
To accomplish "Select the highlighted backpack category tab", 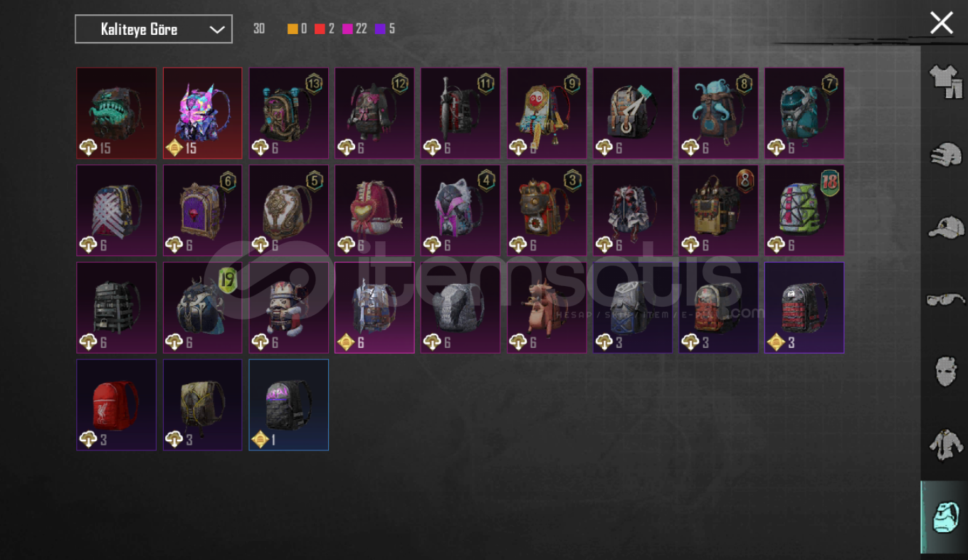I will [x=946, y=517].
